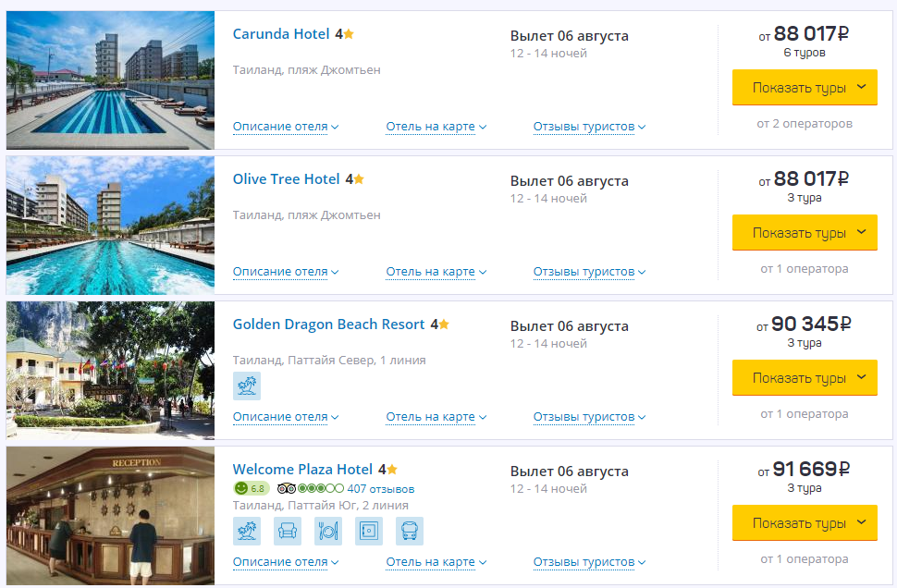Click the safe amenity icon
This screenshot has height=588, width=897.
coord(369,531)
